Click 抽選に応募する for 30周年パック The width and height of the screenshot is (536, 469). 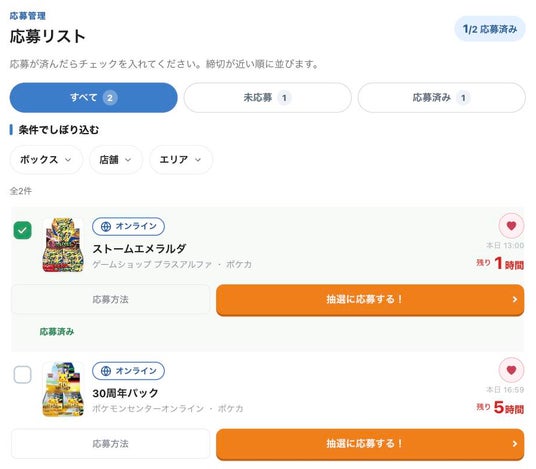pyautogui.click(x=370, y=444)
